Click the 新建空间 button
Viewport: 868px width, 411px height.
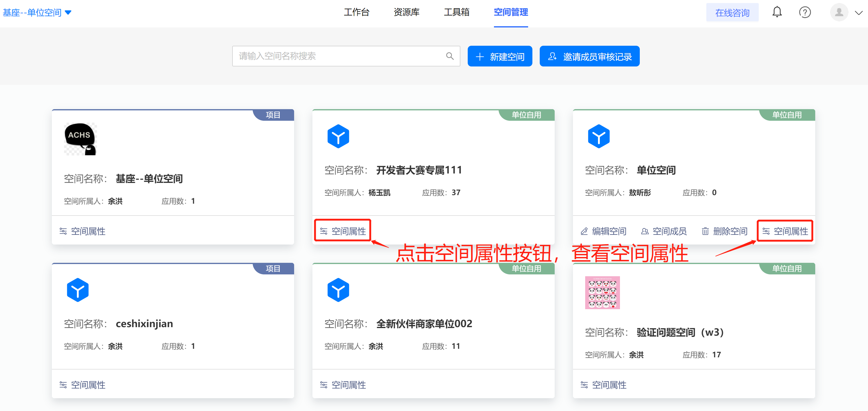(x=499, y=56)
